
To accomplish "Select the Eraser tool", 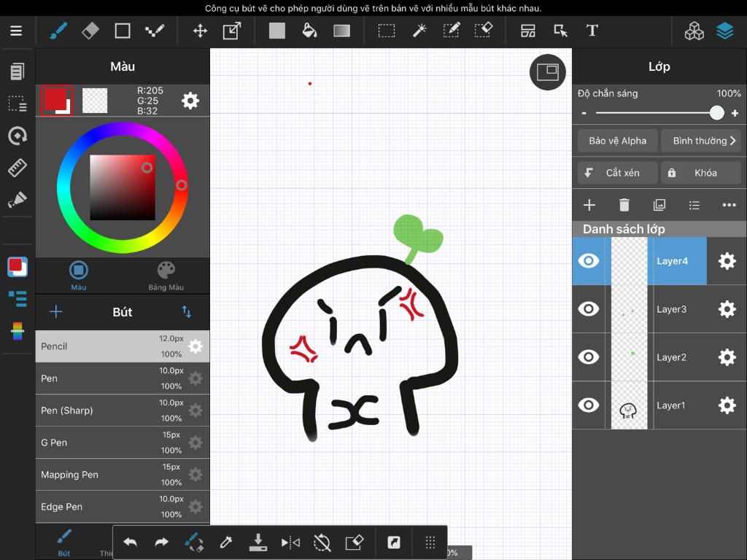I will pos(90,31).
